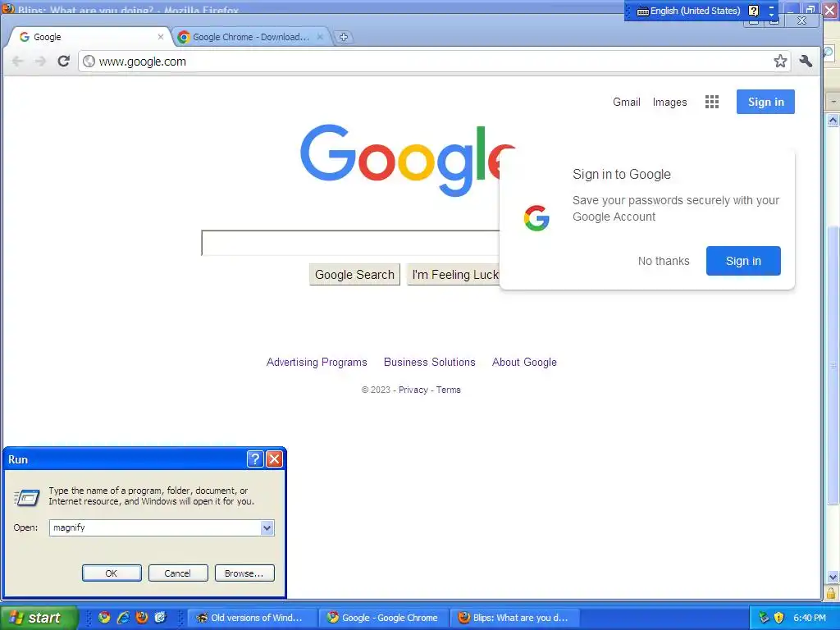Click the language bar help icon
Viewport: 840px width, 630px height.
pyautogui.click(x=753, y=11)
